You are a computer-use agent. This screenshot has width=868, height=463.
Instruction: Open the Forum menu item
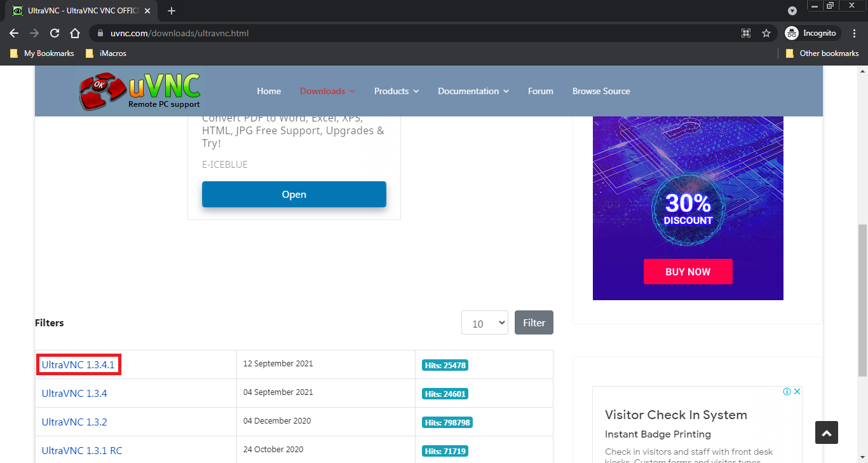point(541,91)
